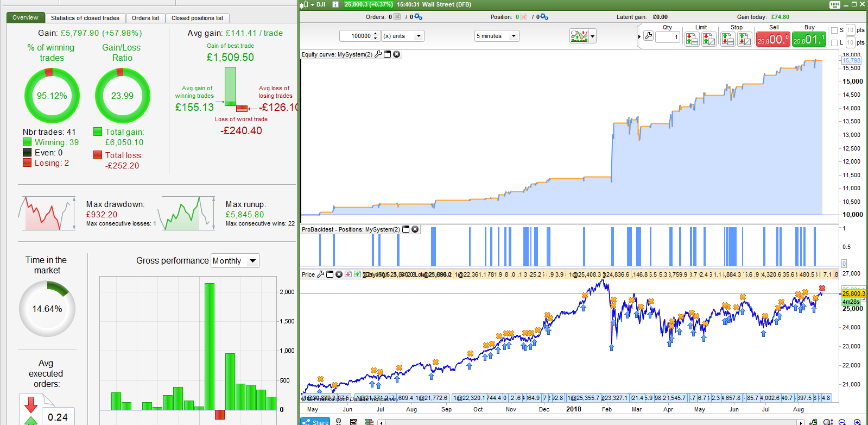The image size is (868, 425).
Task: Click the zoom-fit magnifier icon in bottom bar
Action: tap(828, 422)
